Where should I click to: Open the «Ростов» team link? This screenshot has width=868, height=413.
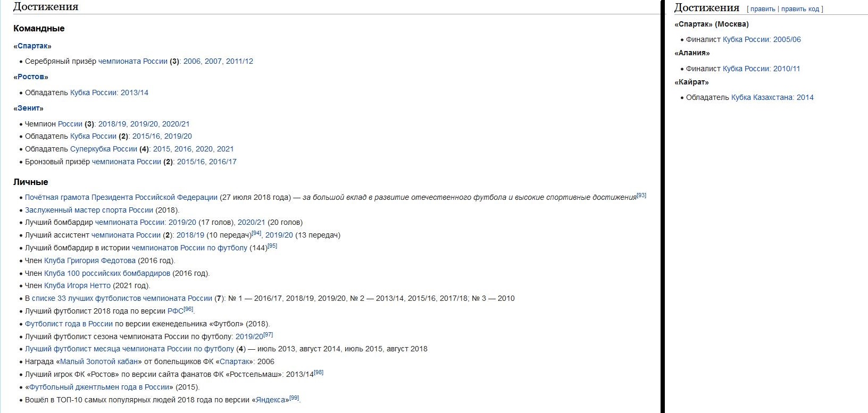point(31,77)
